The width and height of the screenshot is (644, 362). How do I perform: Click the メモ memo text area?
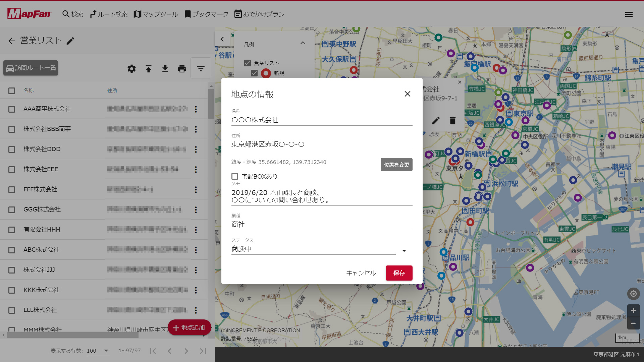pos(322,196)
